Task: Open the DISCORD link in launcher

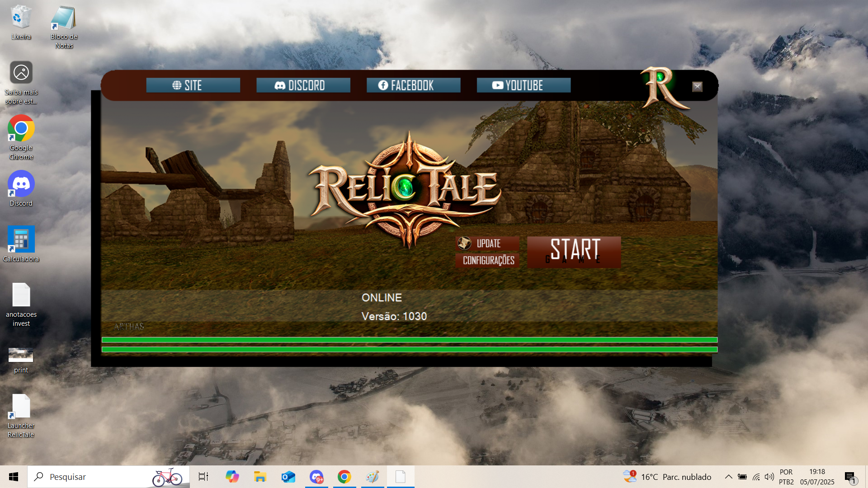Action: tap(303, 85)
